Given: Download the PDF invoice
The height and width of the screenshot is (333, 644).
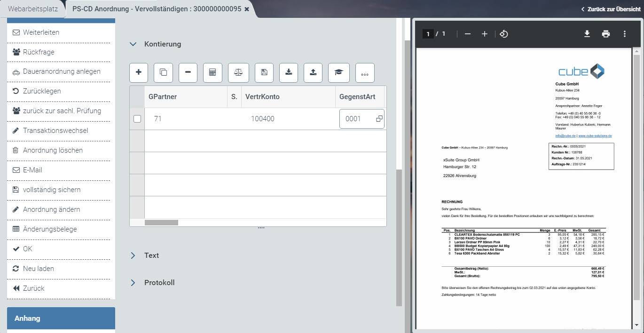Looking at the screenshot, I should point(587,34).
